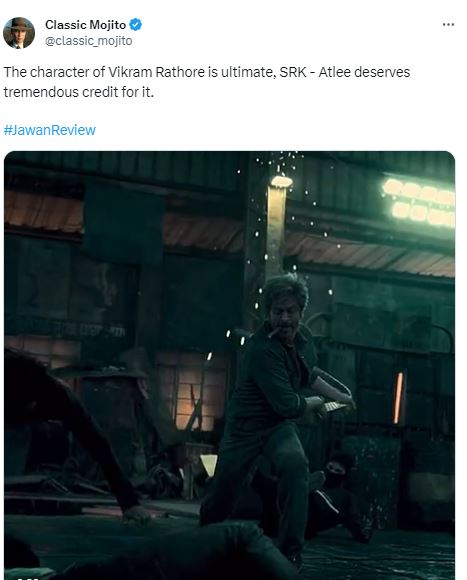Click the sparking pillar top in image
This screenshot has width=467, height=580.
coord(281,181)
